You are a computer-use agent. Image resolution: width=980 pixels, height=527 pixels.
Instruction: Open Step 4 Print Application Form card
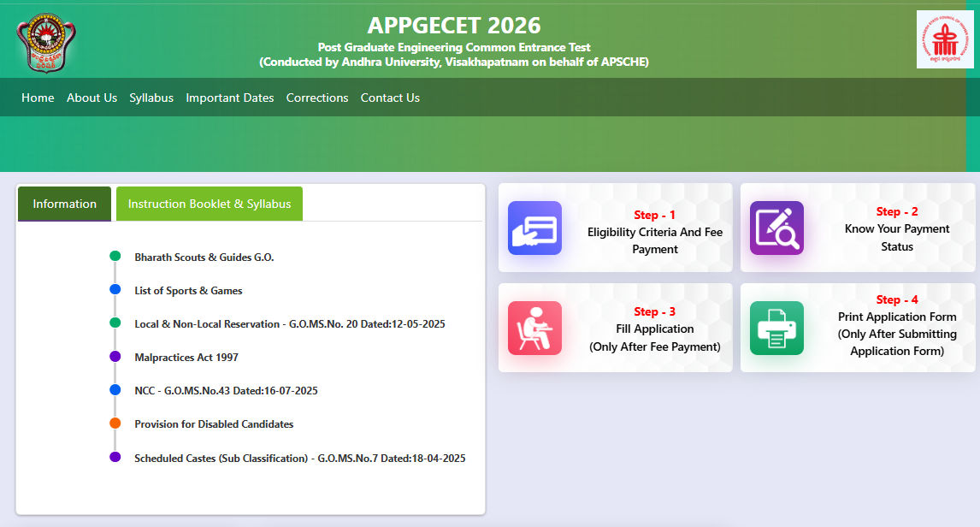tap(858, 328)
